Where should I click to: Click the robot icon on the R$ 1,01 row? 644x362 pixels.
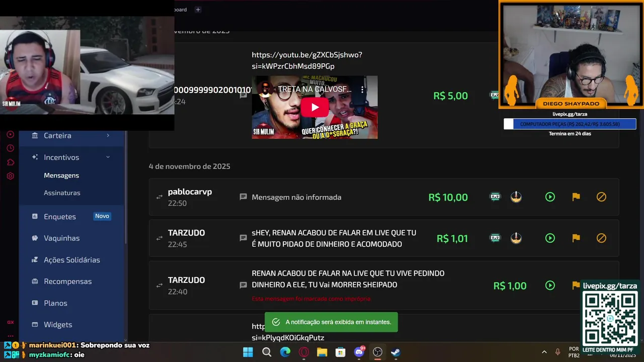[496, 238]
